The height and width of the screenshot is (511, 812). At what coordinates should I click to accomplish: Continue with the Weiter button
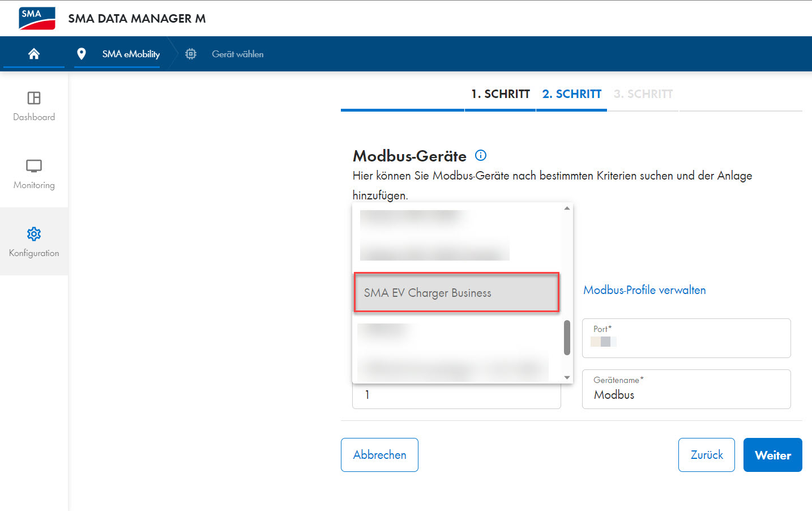click(773, 455)
